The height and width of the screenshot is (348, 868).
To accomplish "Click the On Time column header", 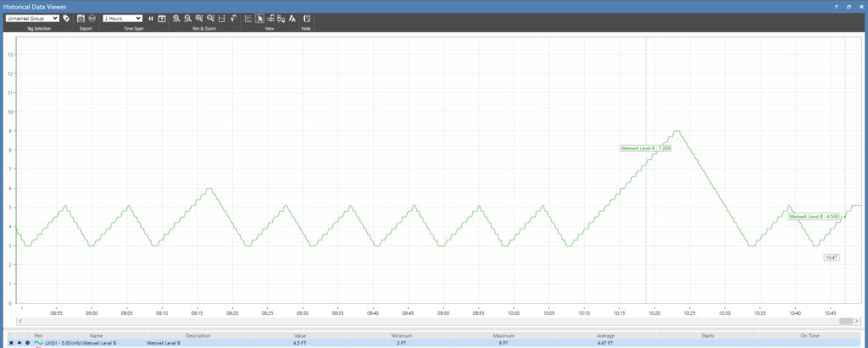I will 810,336.
